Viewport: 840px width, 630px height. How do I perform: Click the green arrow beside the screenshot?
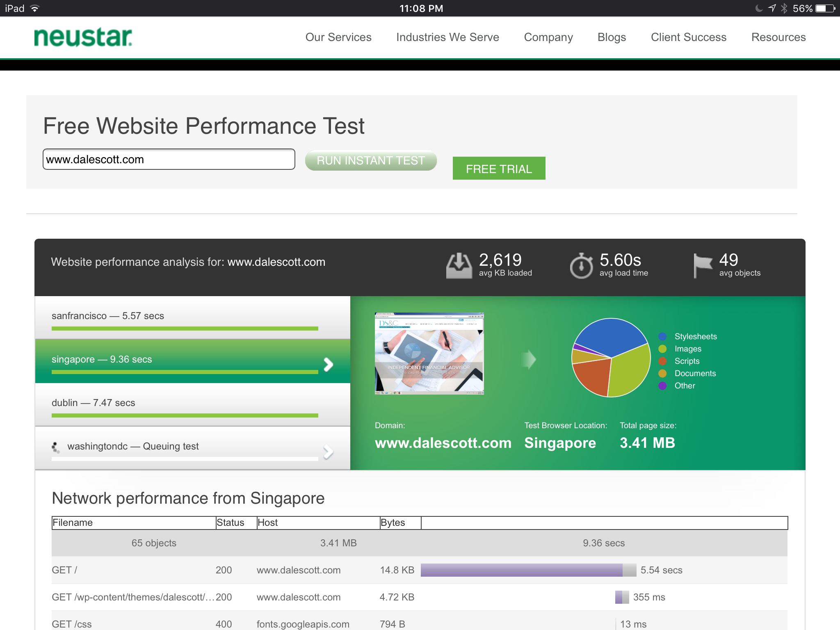point(529,360)
